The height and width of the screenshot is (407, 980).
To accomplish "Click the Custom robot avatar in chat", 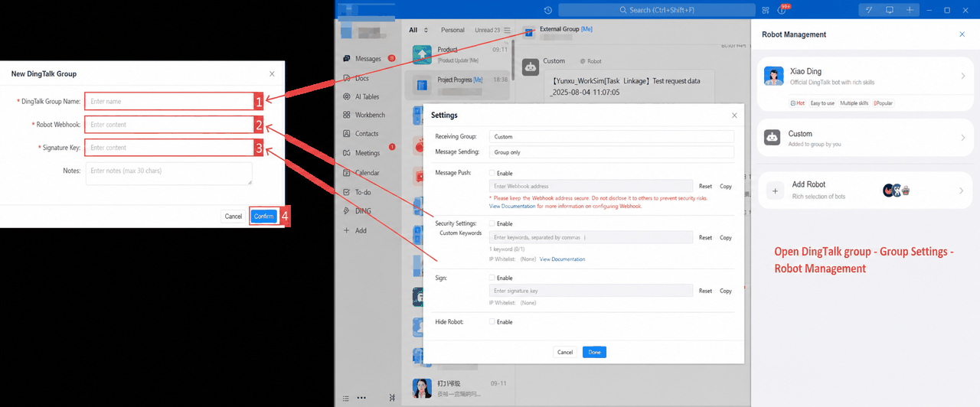I will coord(531,67).
